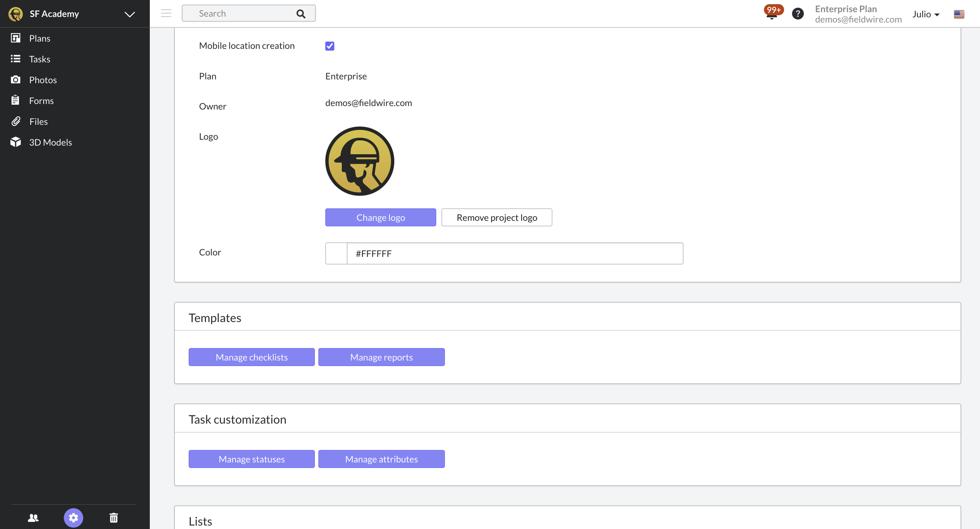Click Manage checklists button
Image resolution: width=980 pixels, height=529 pixels.
[251, 357]
